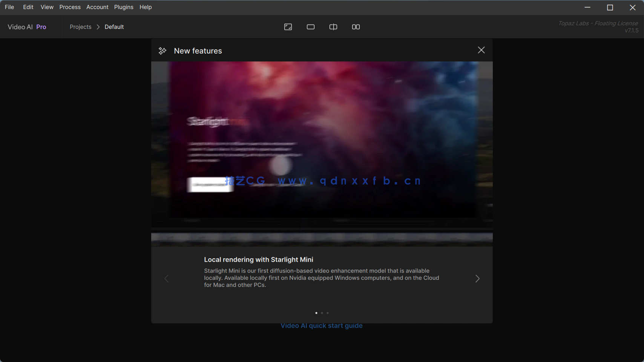Open the Process menu
The image size is (644, 362).
click(x=70, y=7)
